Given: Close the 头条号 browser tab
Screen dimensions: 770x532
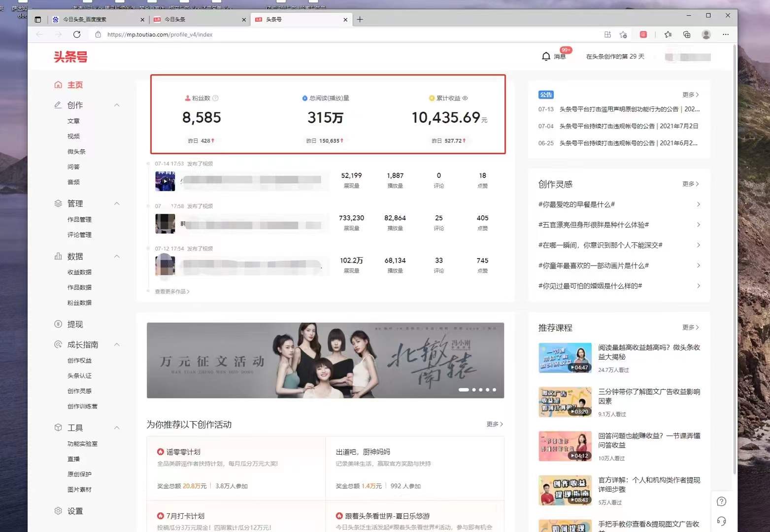Looking at the screenshot, I should coord(345,20).
